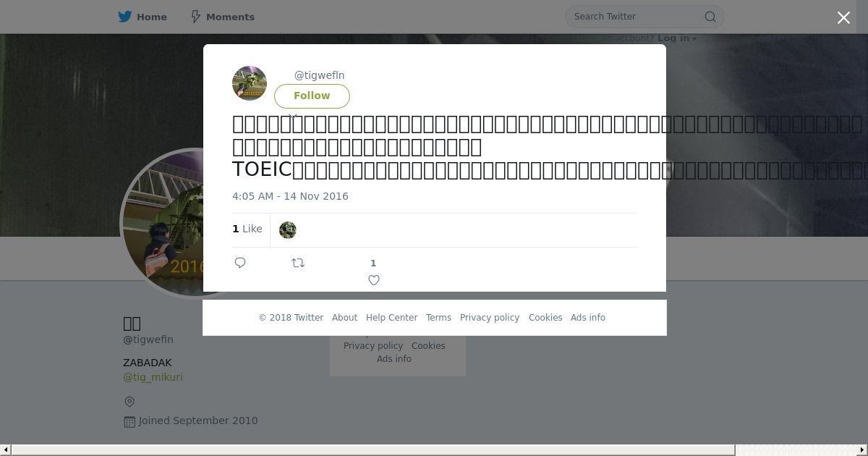
Task: Open the Help Center footer link
Action: click(391, 318)
